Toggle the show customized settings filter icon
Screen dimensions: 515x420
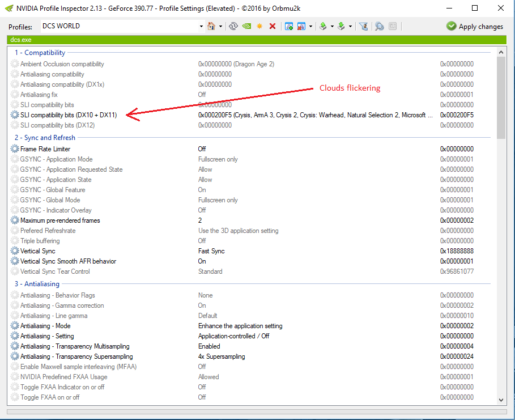click(x=363, y=26)
